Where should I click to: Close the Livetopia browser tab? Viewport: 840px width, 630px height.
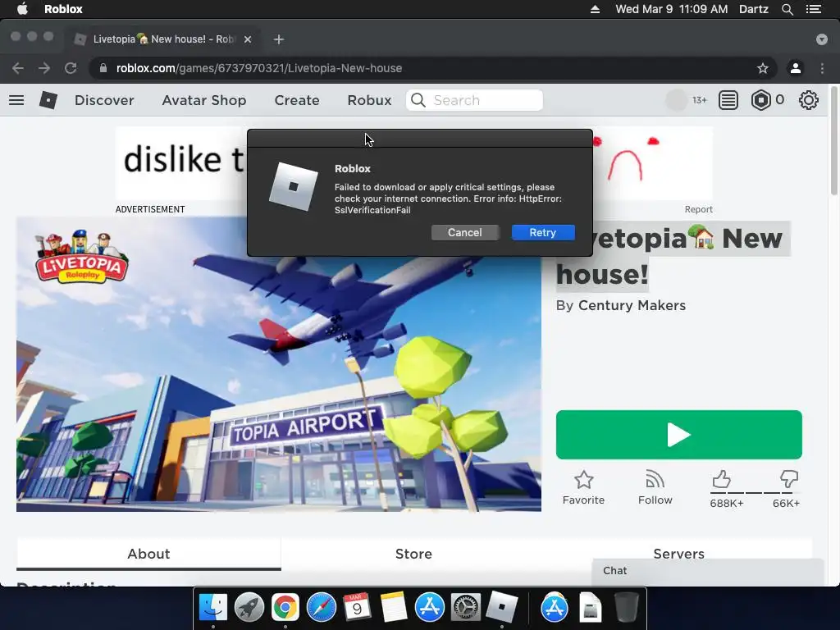pos(248,39)
